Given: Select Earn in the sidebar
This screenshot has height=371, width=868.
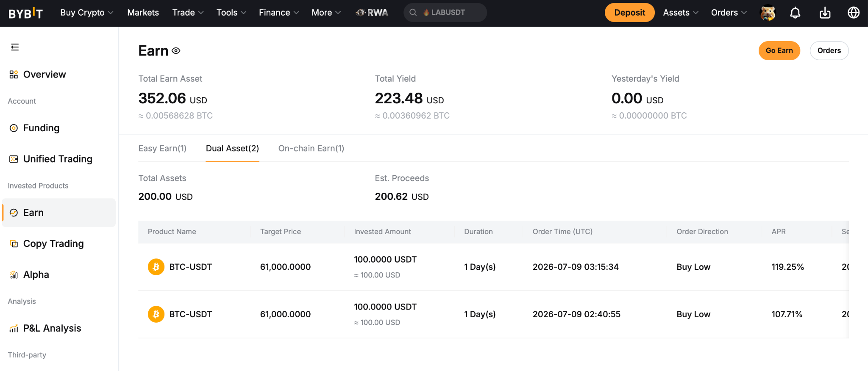Looking at the screenshot, I should tap(59, 213).
